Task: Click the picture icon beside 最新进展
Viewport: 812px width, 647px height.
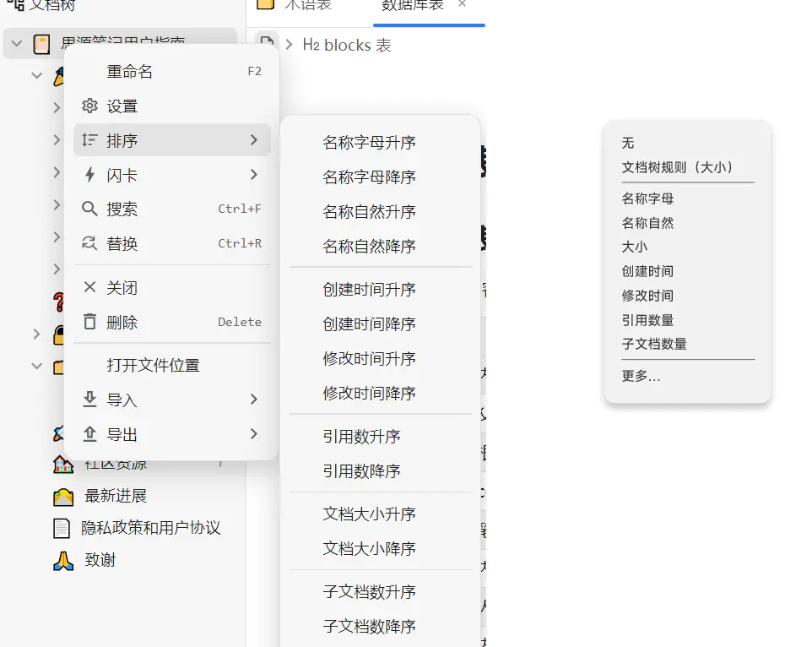Action: [x=63, y=497]
